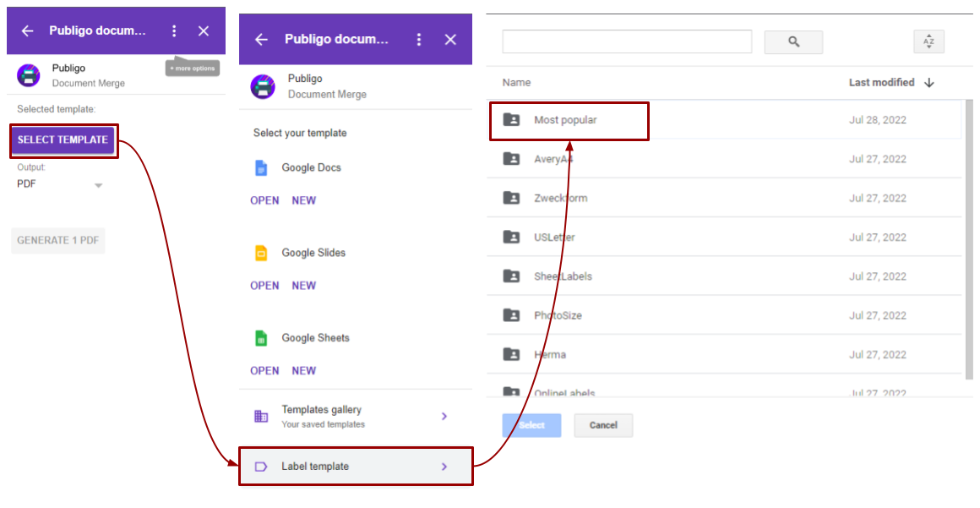The height and width of the screenshot is (508, 980).
Task: Go back using arrow in middle panel
Action: (261, 40)
